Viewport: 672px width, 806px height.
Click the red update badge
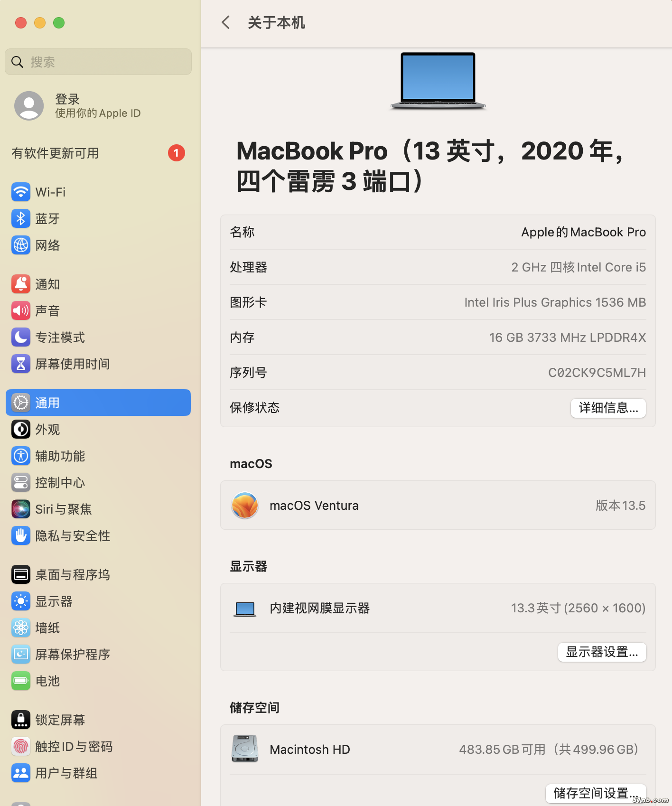(x=177, y=153)
